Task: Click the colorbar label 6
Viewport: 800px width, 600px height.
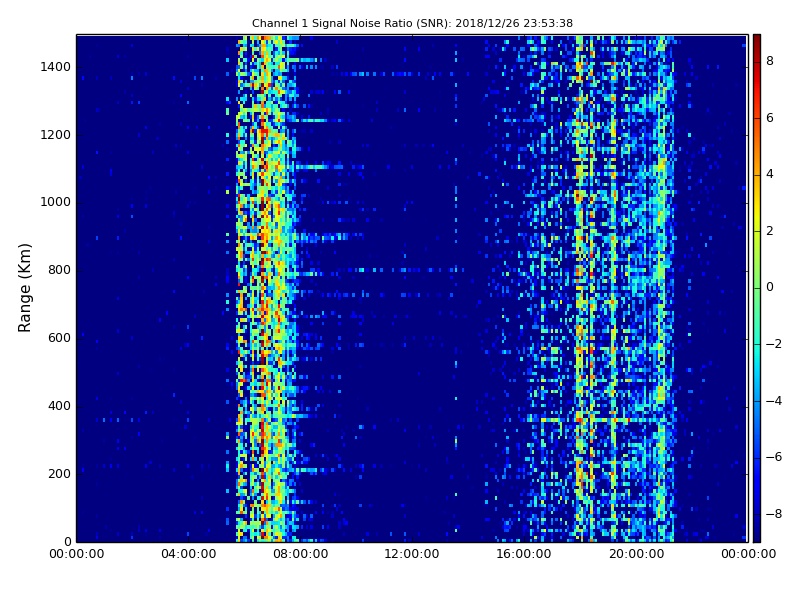Action: coord(770,118)
